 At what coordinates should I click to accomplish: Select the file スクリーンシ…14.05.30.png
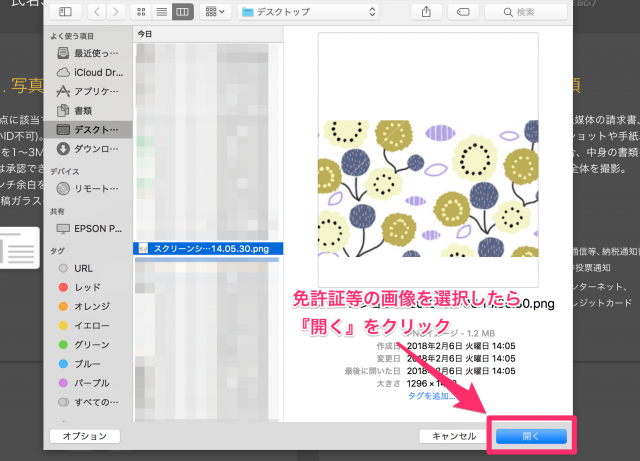[208, 249]
